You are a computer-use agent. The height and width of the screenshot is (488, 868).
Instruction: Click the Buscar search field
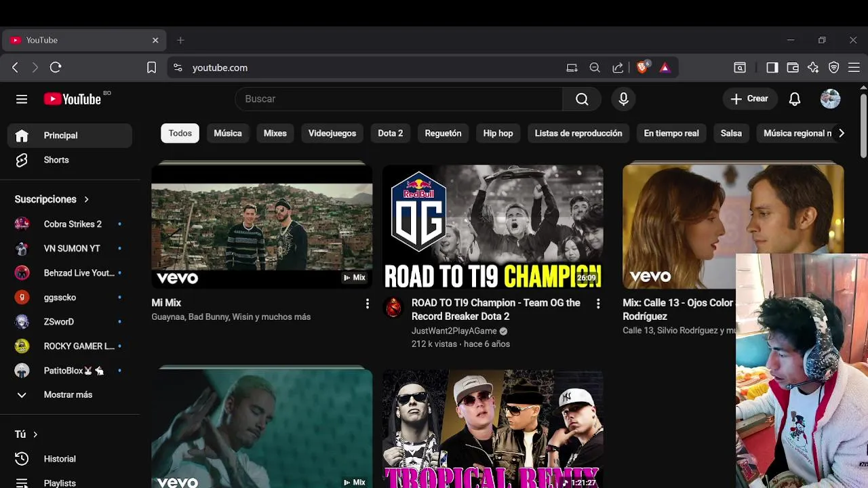click(x=399, y=99)
